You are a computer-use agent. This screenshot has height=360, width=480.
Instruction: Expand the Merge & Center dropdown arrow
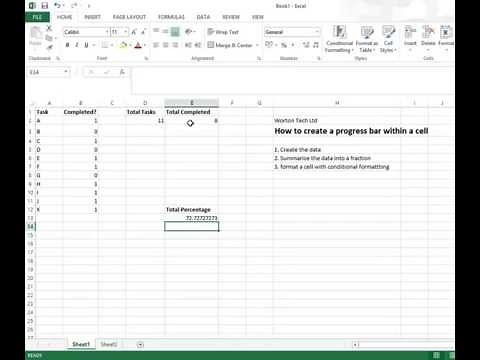click(x=257, y=45)
